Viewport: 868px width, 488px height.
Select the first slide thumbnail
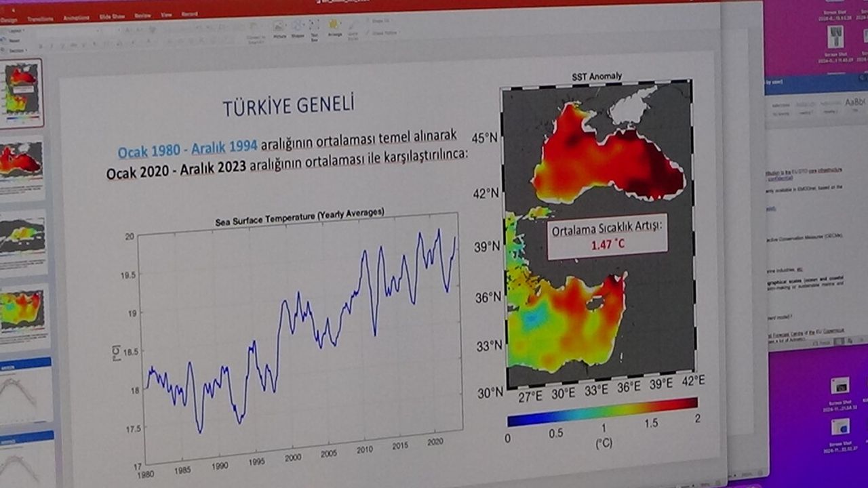(22, 93)
